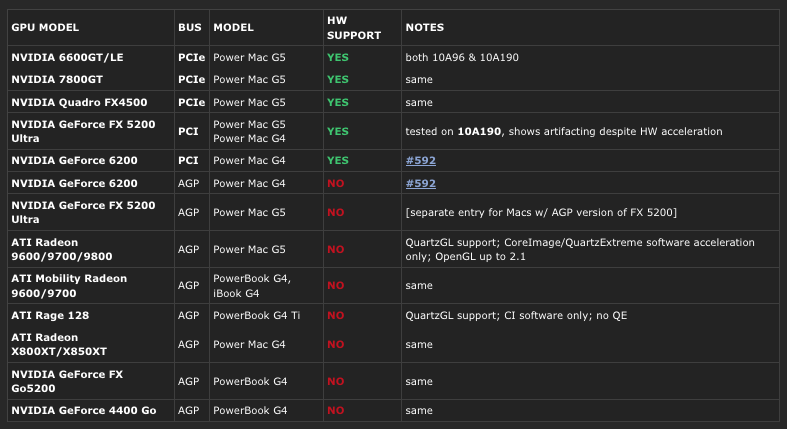Viewport: 787px width, 429px height.
Task: Click the ATI Mobility Radeon 9600/9700 cell
Action: 72,285
